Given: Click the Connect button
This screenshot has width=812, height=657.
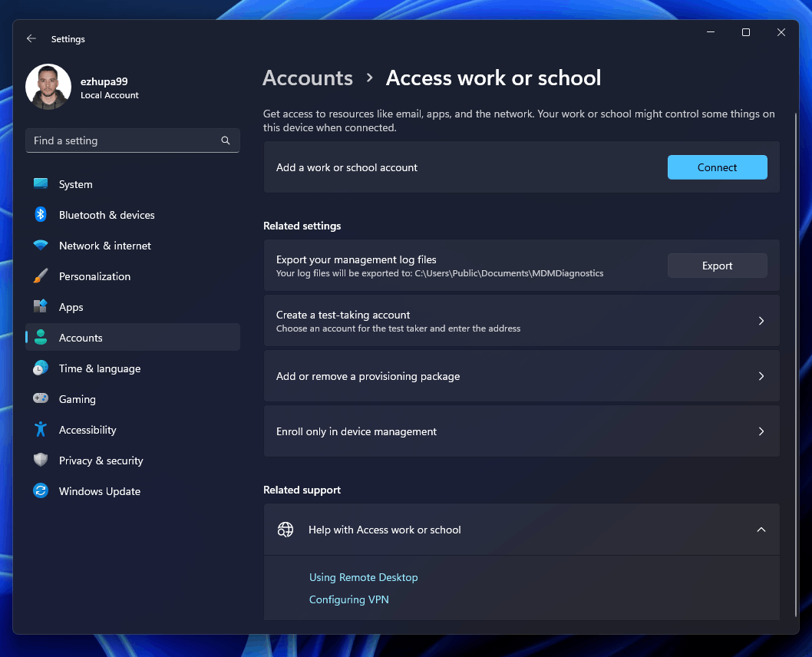Looking at the screenshot, I should tap(718, 167).
